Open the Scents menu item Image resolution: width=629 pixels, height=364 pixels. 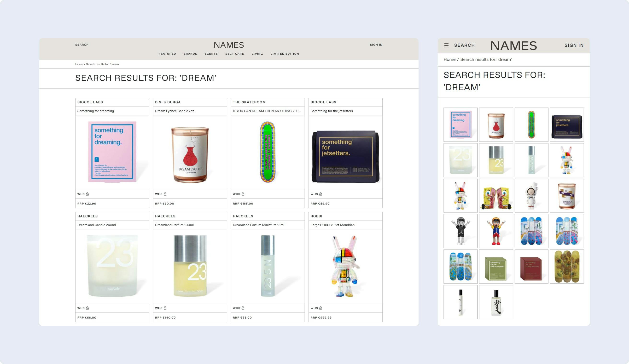[211, 54]
